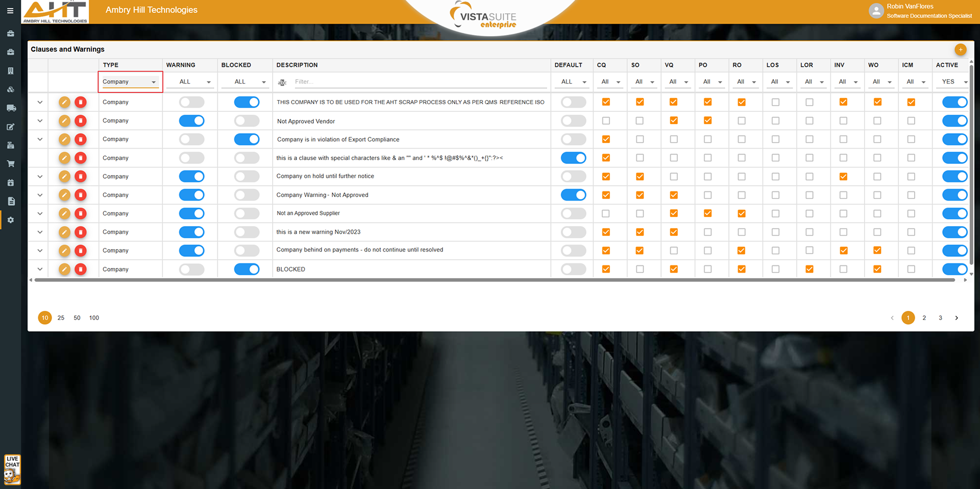Set page size to 50 rows
The image size is (980, 489).
pos(77,318)
